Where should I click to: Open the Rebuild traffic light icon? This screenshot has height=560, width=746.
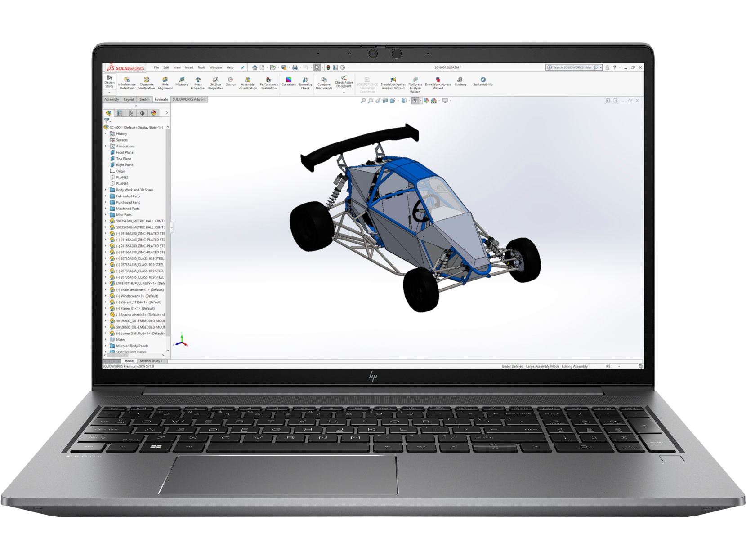point(328,67)
